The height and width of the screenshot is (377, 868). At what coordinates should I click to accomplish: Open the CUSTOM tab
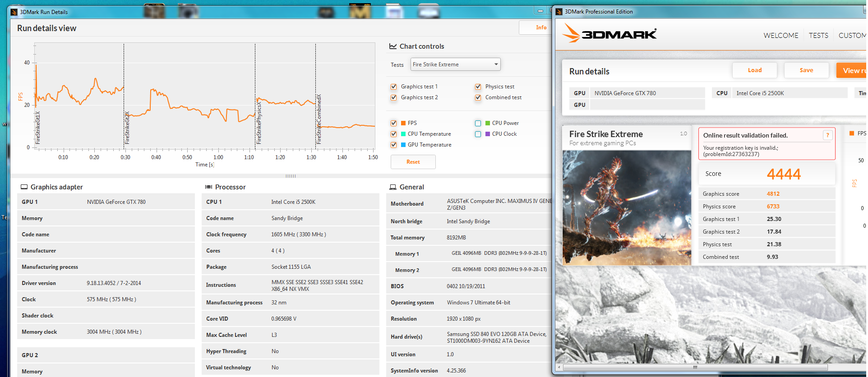[x=852, y=36]
